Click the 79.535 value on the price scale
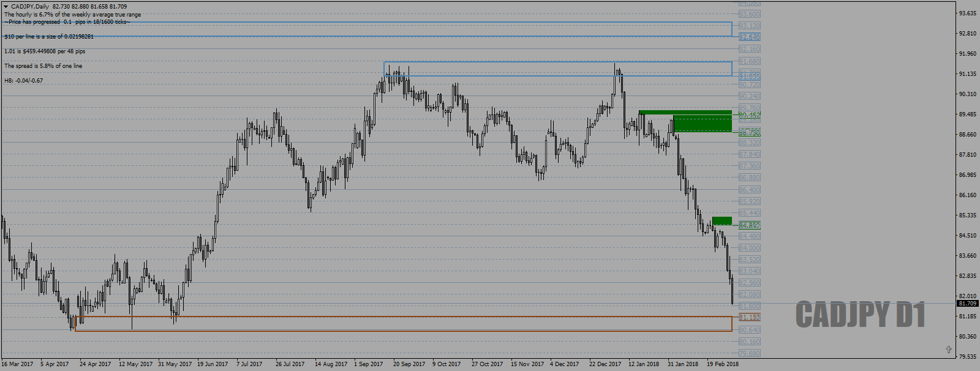980x371 pixels. [x=968, y=357]
